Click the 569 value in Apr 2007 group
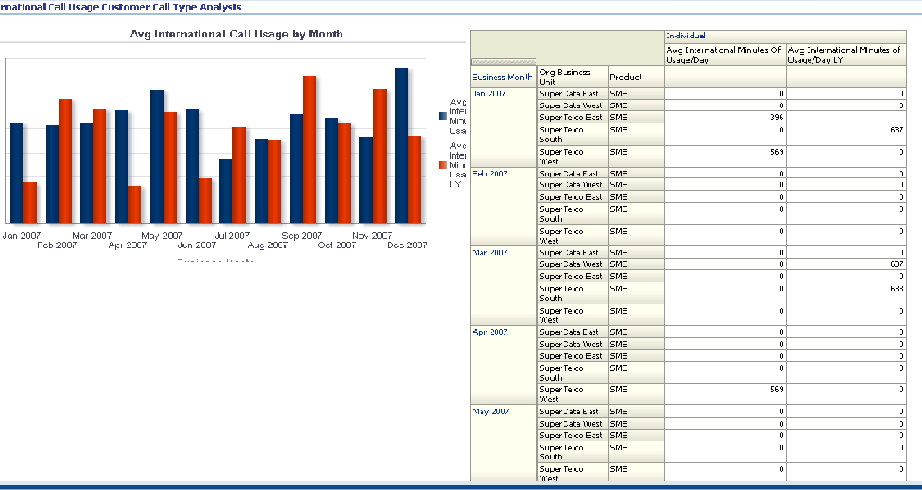The image size is (922, 490). (x=776, y=389)
